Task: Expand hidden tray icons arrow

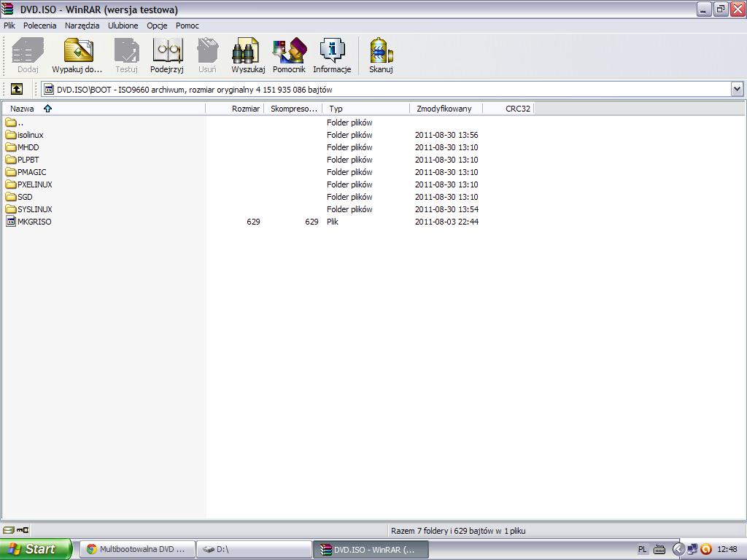Action: pos(678,549)
